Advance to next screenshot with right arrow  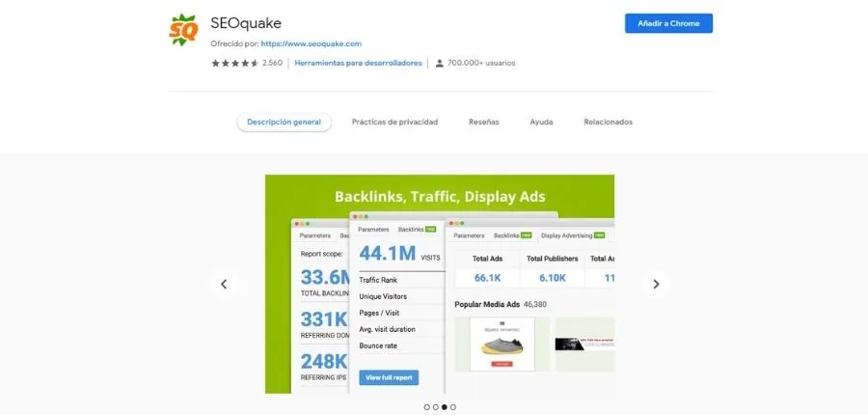[x=656, y=284]
